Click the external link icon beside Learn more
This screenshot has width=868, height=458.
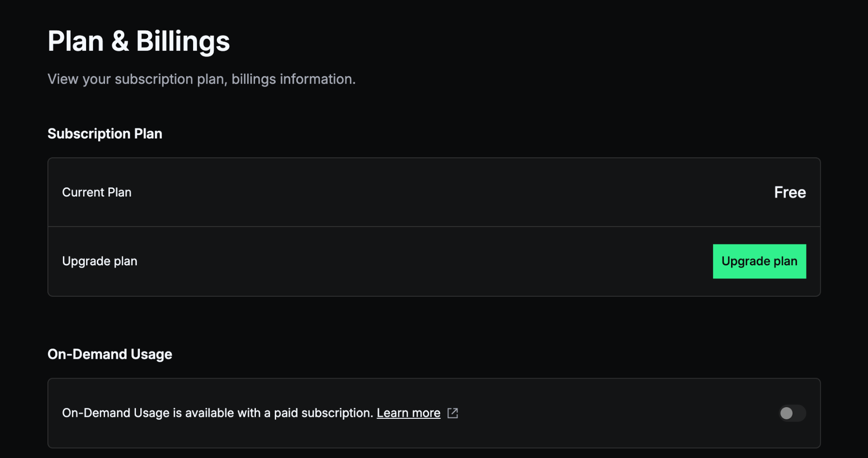(453, 413)
